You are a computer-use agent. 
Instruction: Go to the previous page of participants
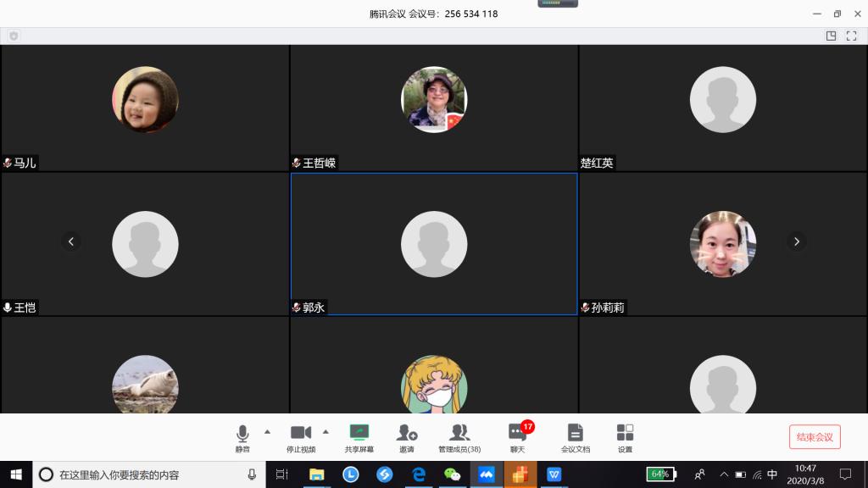tap(71, 241)
